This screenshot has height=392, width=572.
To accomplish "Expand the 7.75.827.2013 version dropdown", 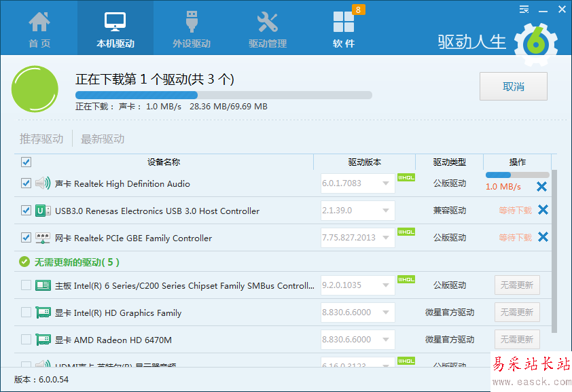I will coord(386,238).
